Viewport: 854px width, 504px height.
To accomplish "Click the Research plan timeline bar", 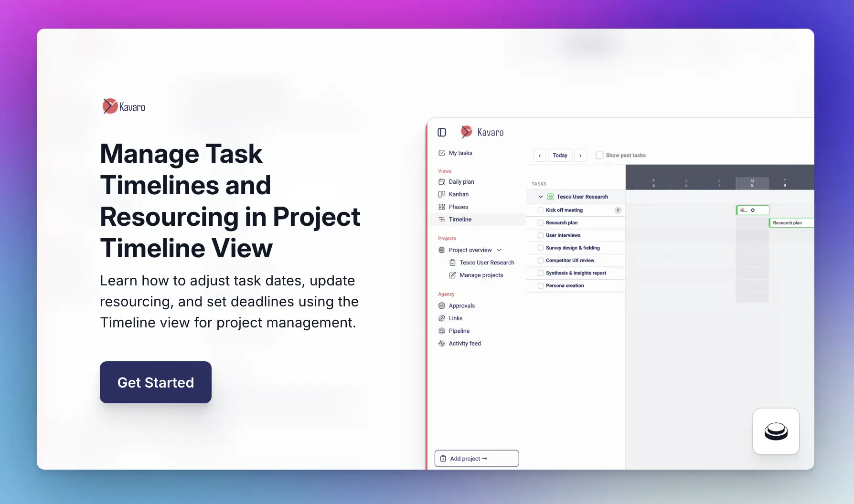I will click(791, 223).
